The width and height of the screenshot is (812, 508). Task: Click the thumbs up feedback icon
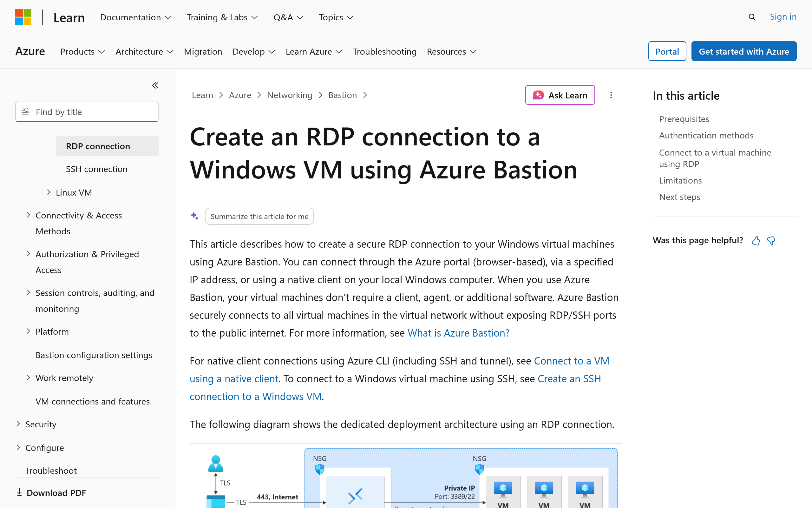[756, 241]
